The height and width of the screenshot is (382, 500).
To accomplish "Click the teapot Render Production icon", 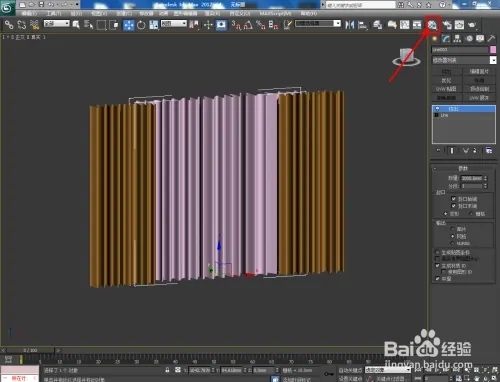I will [472, 25].
